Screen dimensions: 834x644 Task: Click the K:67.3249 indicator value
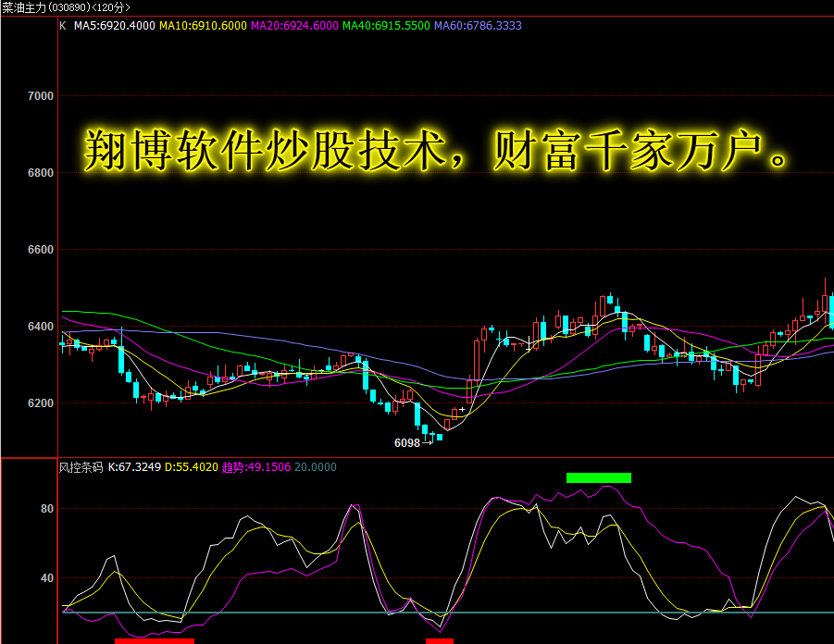(x=134, y=467)
